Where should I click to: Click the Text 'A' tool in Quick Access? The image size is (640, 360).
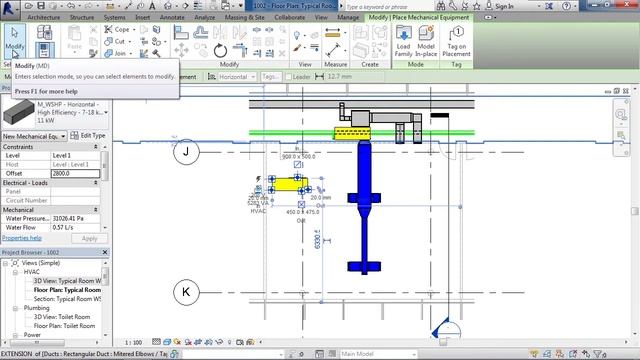(152, 6)
